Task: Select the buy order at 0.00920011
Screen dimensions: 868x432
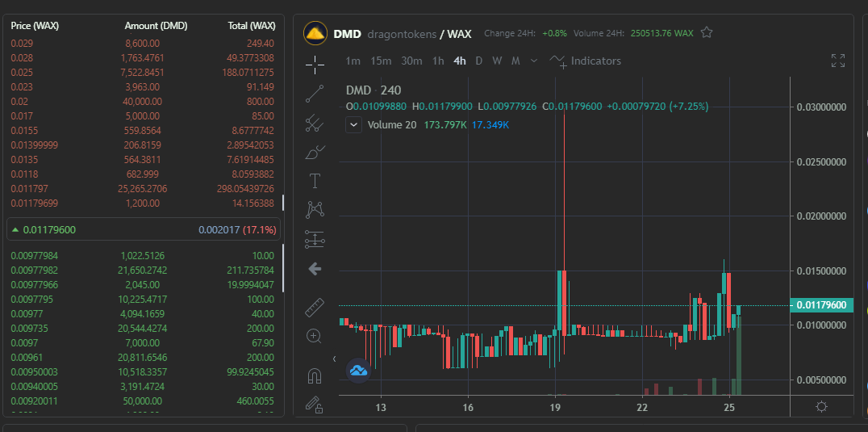Action: pyautogui.click(x=144, y=401)
